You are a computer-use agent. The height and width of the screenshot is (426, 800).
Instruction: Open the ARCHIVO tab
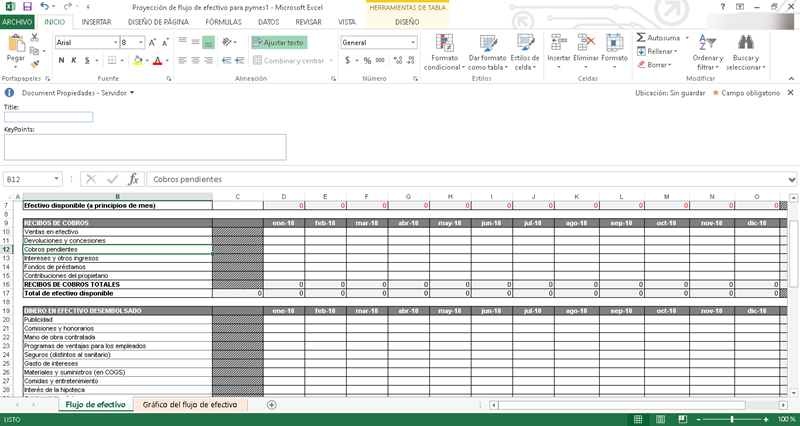point(17,22)
